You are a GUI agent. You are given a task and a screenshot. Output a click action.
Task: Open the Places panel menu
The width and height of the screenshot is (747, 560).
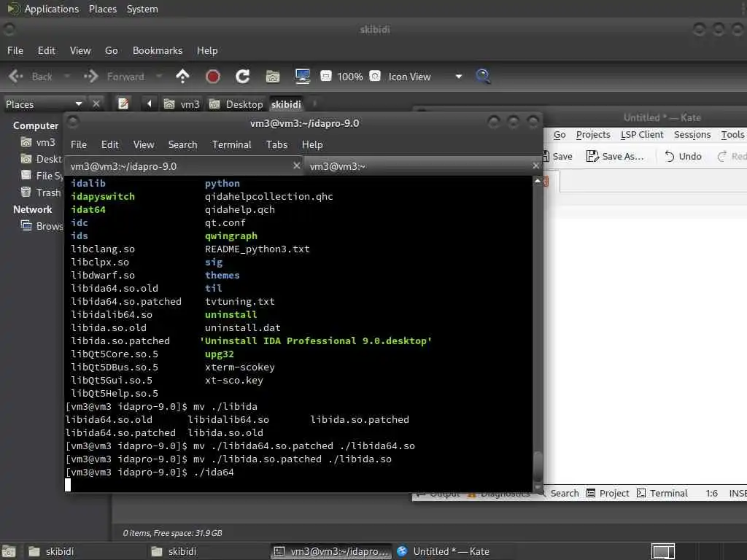tap(103, 9)
